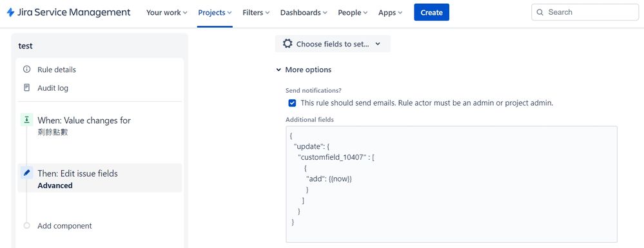The height and width of the screenshot is (248, 644).
Task: Click the "剩餘點數" field name text
Action: (x=53, y=132)
